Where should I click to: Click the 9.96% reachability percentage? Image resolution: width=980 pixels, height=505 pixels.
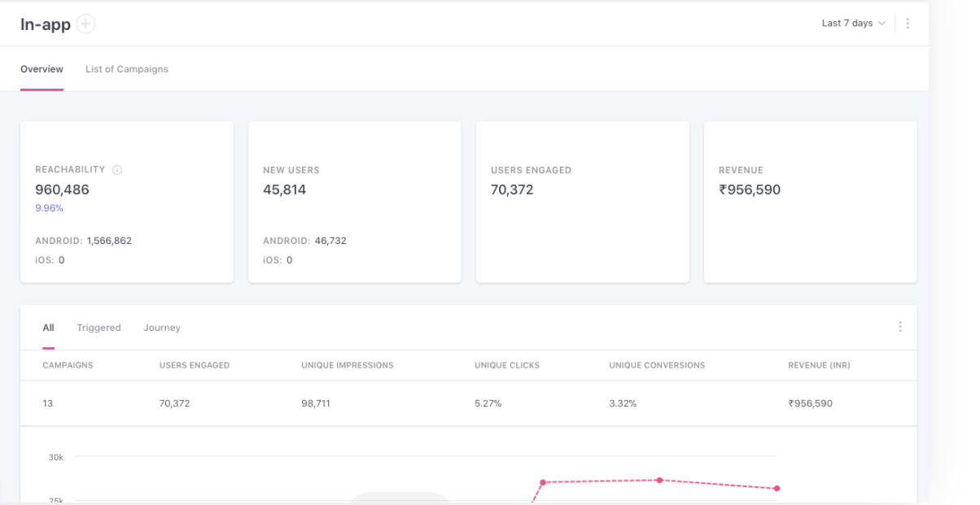(49, 208)
